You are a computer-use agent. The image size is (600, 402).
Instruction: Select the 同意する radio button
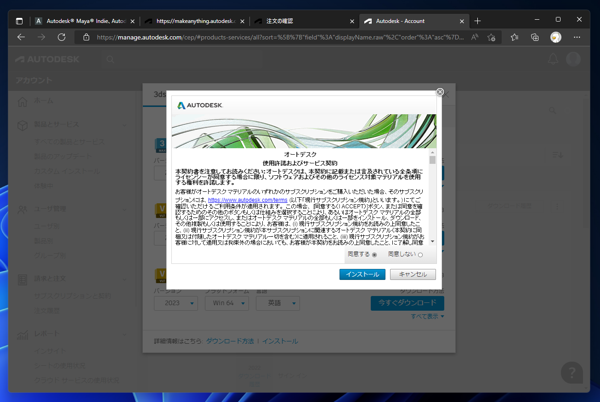pyautogui.click(x=375, y=255)
